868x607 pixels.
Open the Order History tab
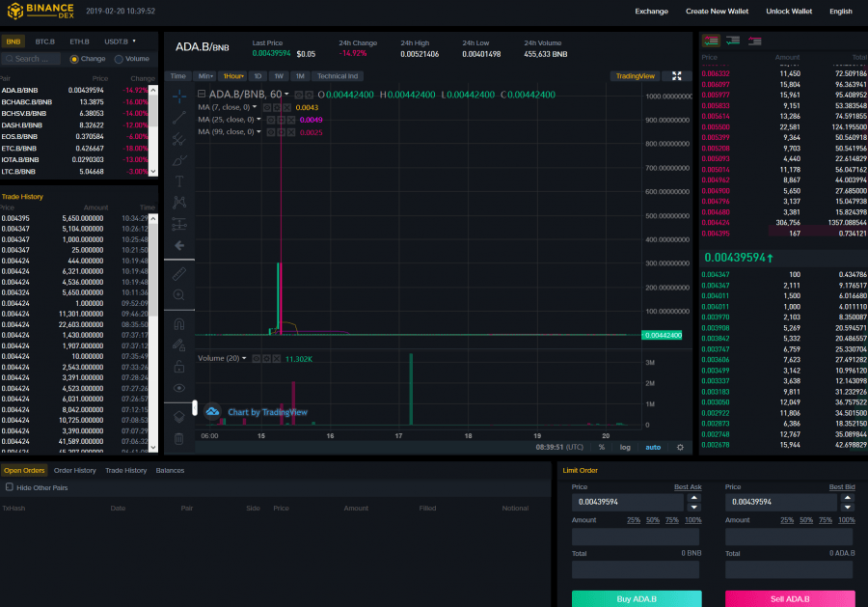(74, 470)
